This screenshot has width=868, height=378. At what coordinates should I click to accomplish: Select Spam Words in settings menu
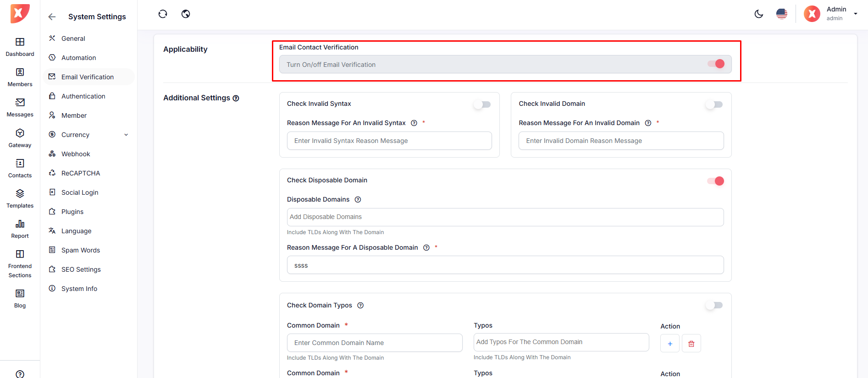[x=80, y=250]
